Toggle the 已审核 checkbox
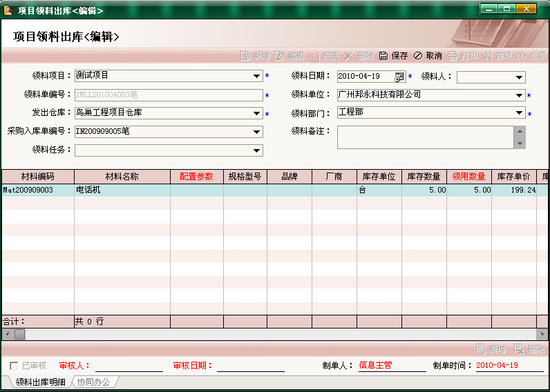This screenshot has height=392, width=550. click(15, 366)
